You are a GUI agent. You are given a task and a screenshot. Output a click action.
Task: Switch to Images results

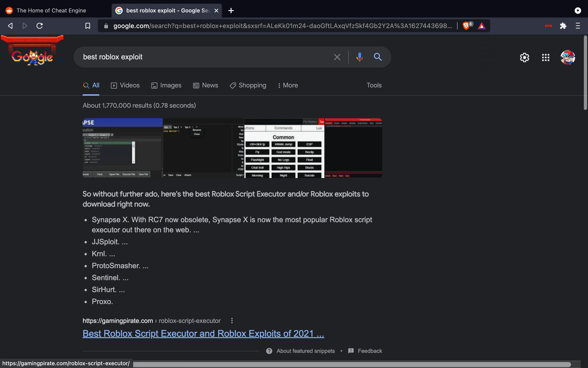coord(166,85)
